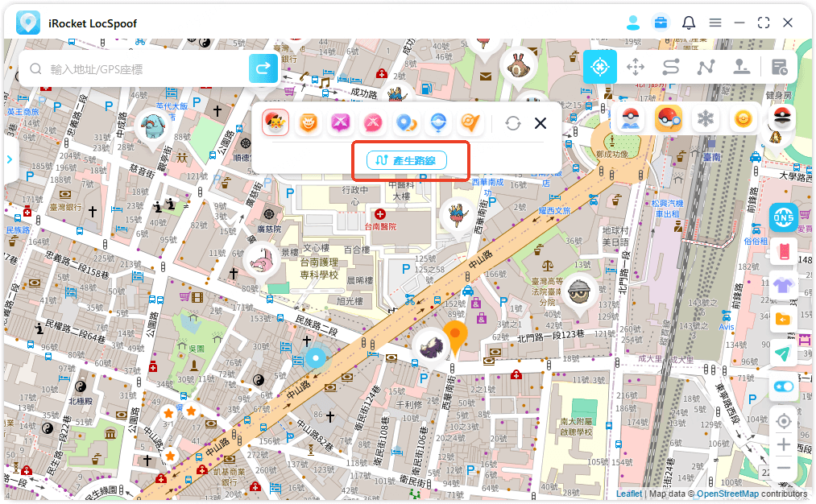The image size is (816, 504).
Task: Click the explorer hat Diglett marker on map
Action: [x=578, y=295]
